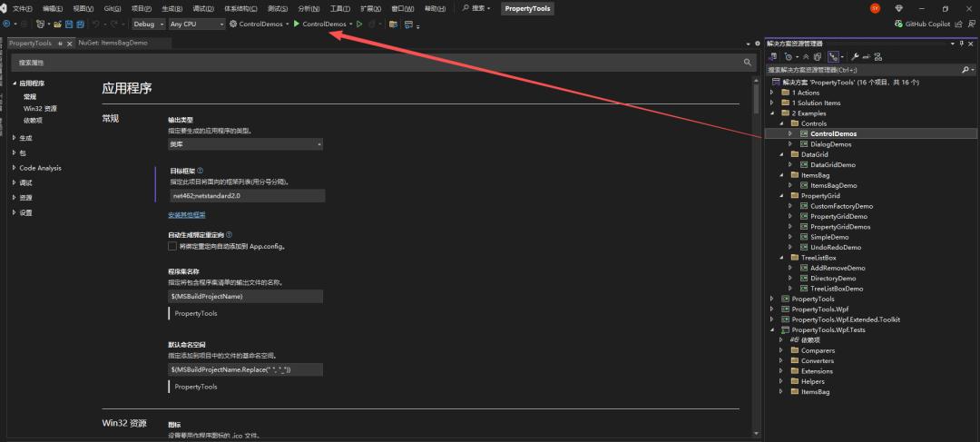Viewport: 980px width, 442px height.
Task: Select UndoRedoDemo project in tree
Action: [x=836, y=247]
